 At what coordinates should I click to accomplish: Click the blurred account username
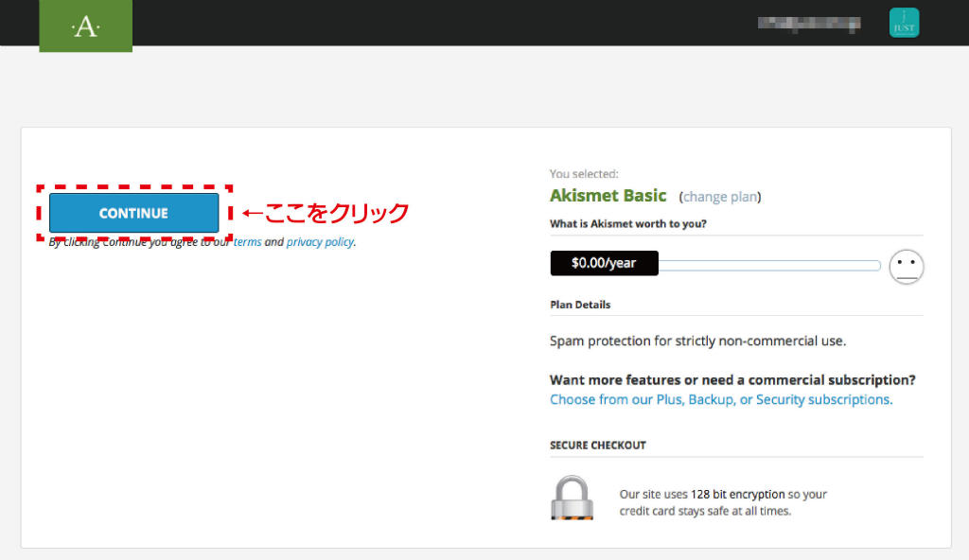coord(809,24)
